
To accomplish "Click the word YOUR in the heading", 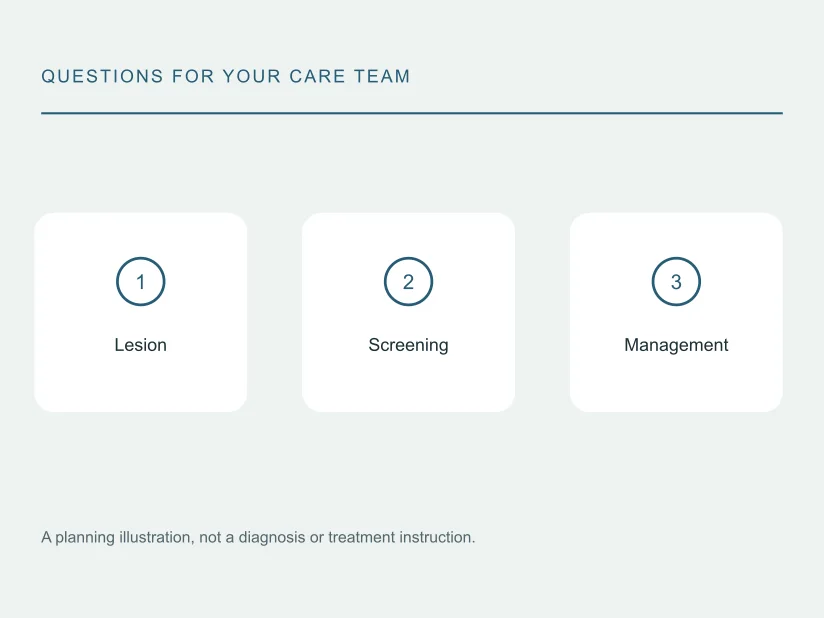I will coord(252,76).
